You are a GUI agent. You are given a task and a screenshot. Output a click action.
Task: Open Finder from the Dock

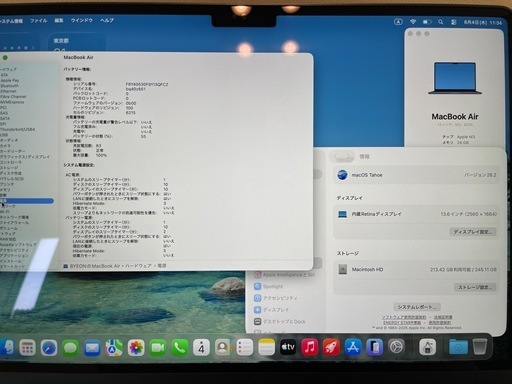pyautogui.click(x=7, y=348)
